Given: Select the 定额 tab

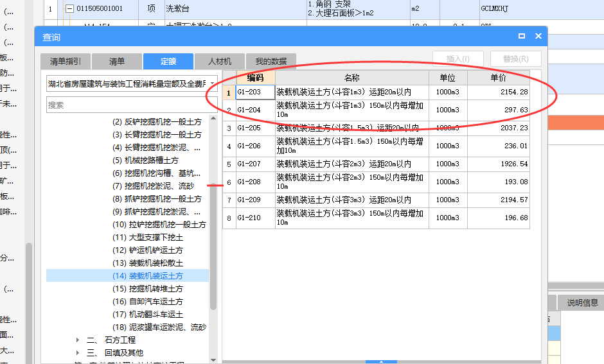Looking at the screenshot, I should 168,61.
